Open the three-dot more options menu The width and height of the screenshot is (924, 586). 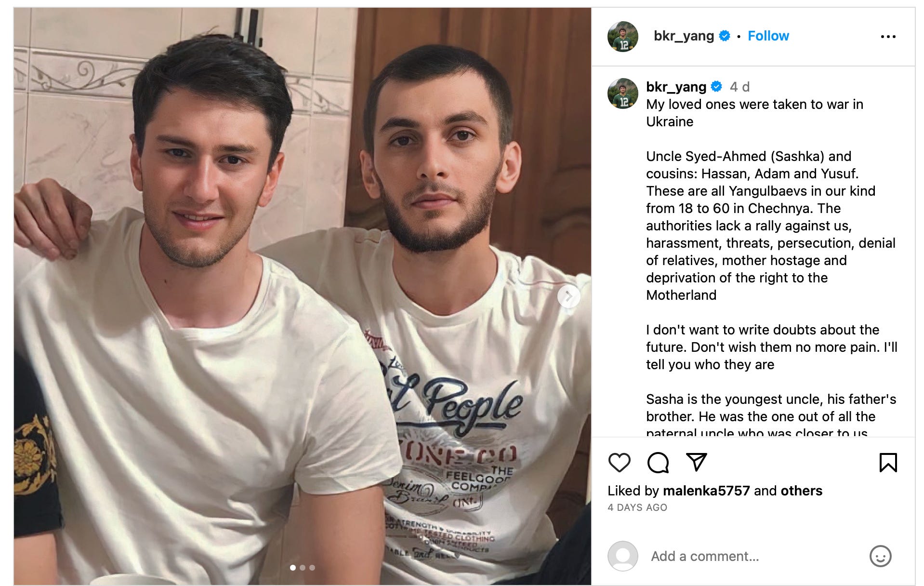(x=888, y=37)
